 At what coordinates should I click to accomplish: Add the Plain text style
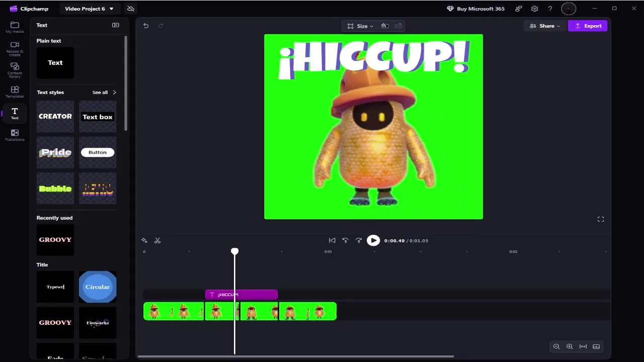coord(55,63)
